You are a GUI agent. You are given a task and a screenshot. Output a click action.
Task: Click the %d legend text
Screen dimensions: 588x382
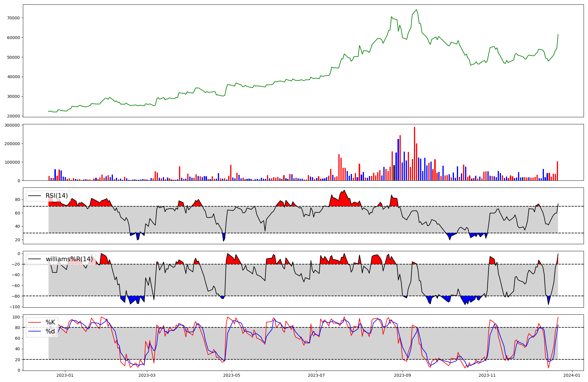click(50, 331)
